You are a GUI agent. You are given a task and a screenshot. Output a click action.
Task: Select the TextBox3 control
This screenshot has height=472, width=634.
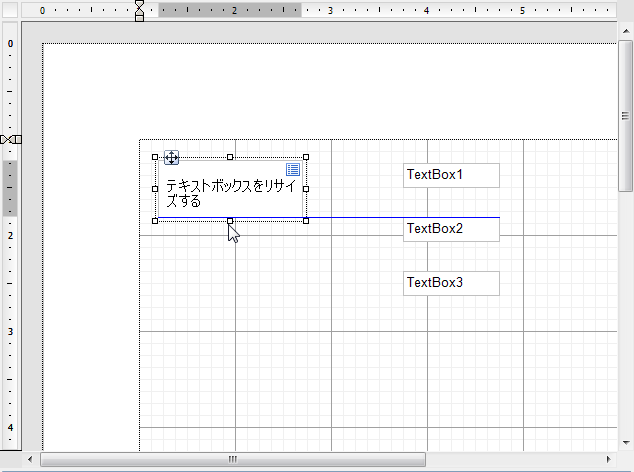coord(450,283)
